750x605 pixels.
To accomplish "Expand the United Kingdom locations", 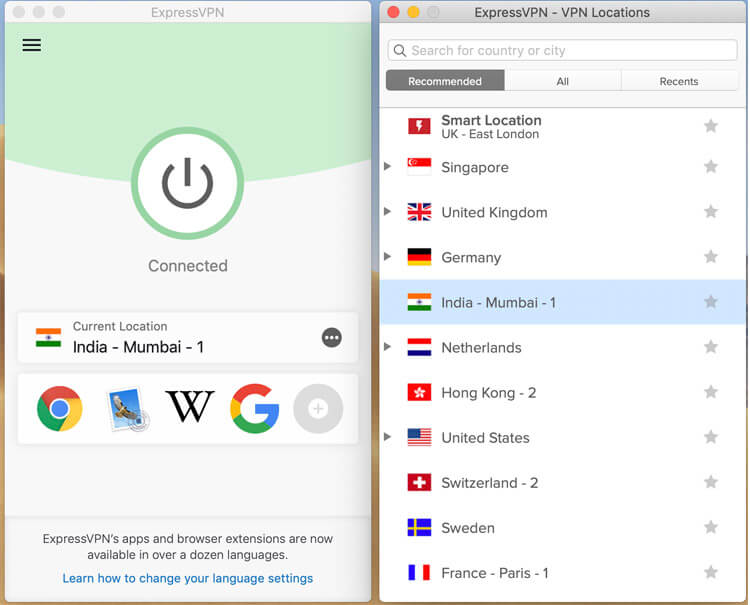I will pyautogui.click(x=387, y=211).
